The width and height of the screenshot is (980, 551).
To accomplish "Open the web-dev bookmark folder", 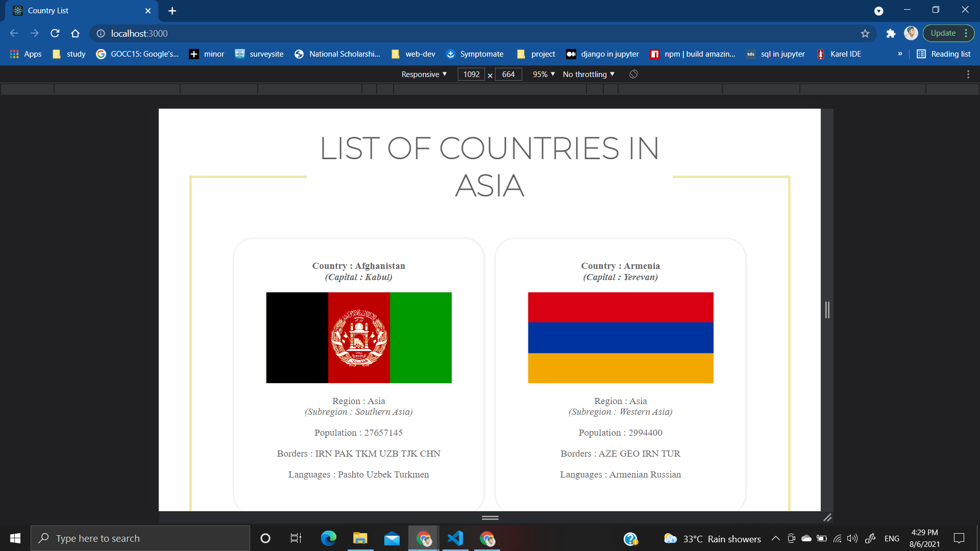I will tap(413, 54).
